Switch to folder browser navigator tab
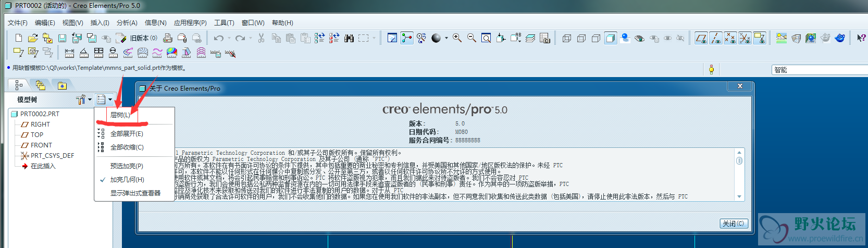 (40, 85)
